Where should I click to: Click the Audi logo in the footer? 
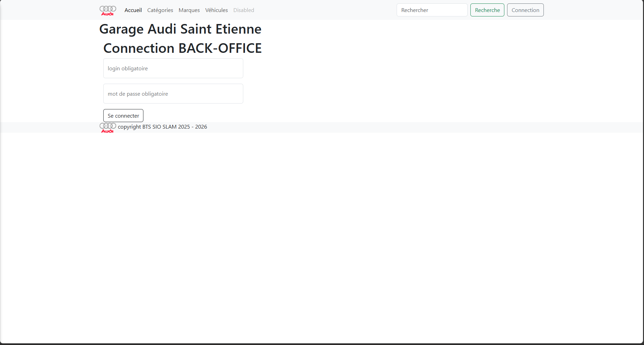108,128
